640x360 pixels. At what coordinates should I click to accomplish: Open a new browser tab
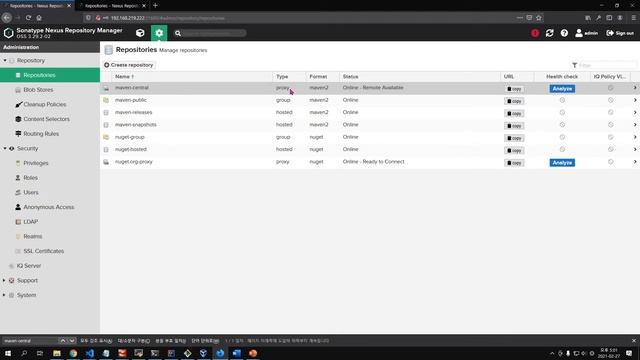point(155,6)
